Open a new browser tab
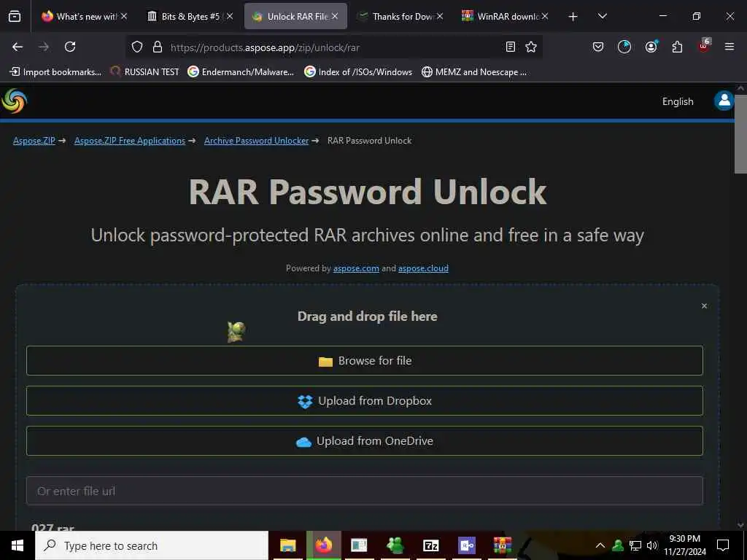Viewport: 747px width, 560px height. click(x=573, y=17)
